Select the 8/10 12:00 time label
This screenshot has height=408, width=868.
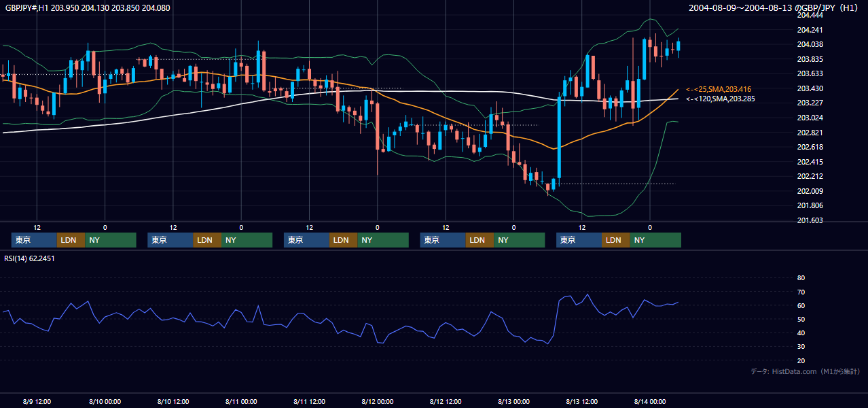point(173,401)
